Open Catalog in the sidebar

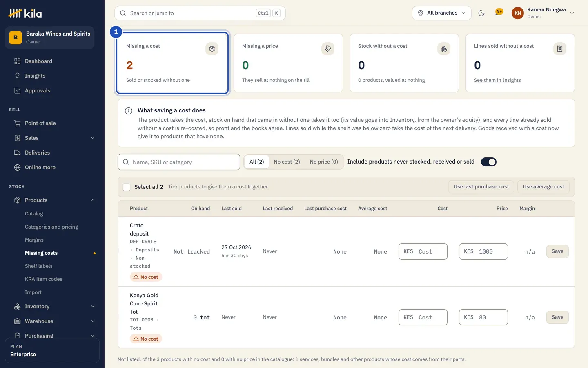34,214
